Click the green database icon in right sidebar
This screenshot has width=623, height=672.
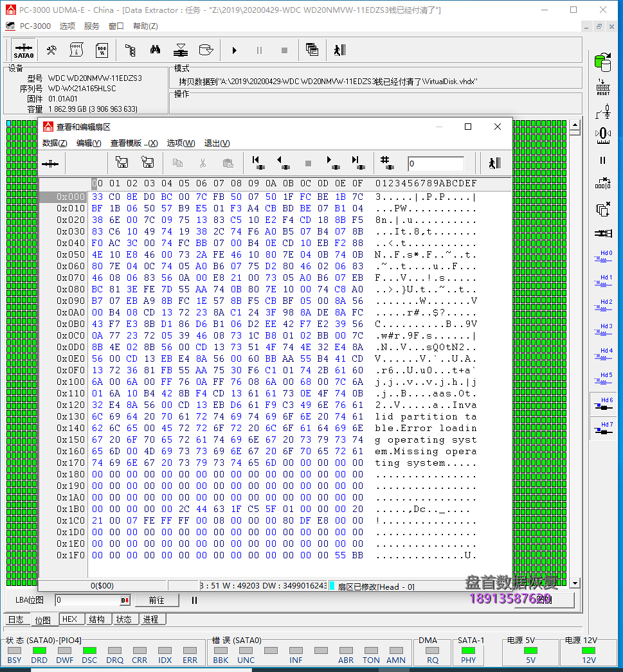coord(603,62)
